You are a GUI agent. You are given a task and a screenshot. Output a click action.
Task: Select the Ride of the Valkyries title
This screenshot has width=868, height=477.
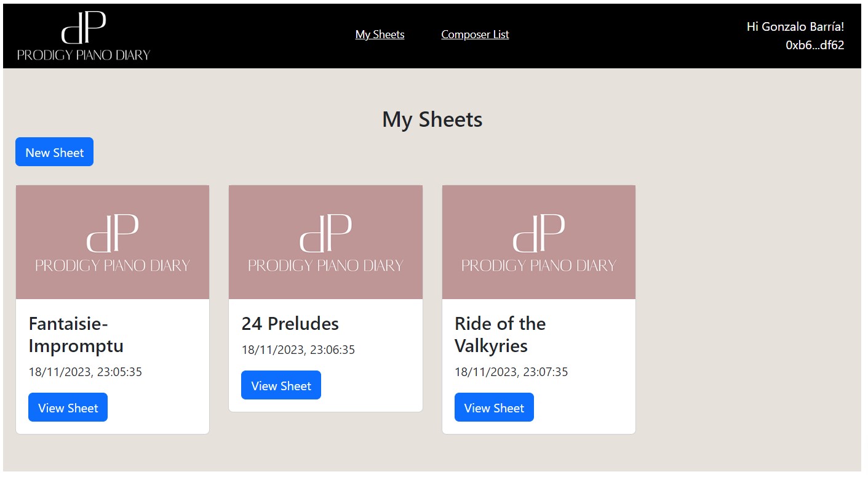click(x=500, y=334)
